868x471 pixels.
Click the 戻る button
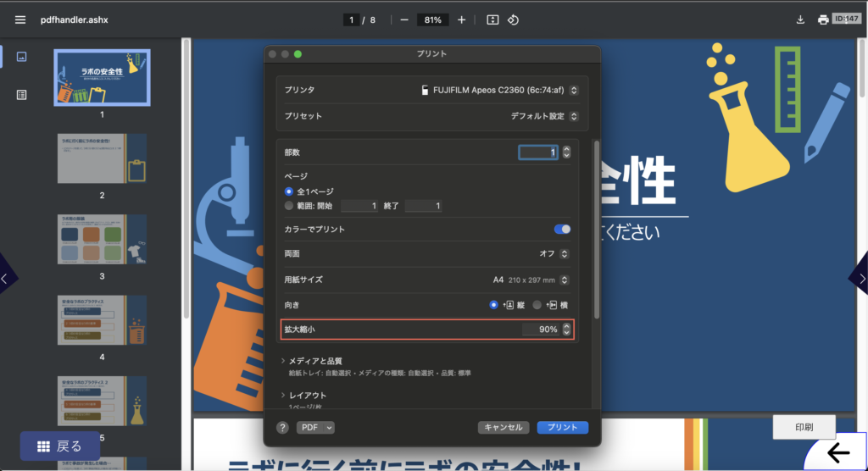(60, 446)
